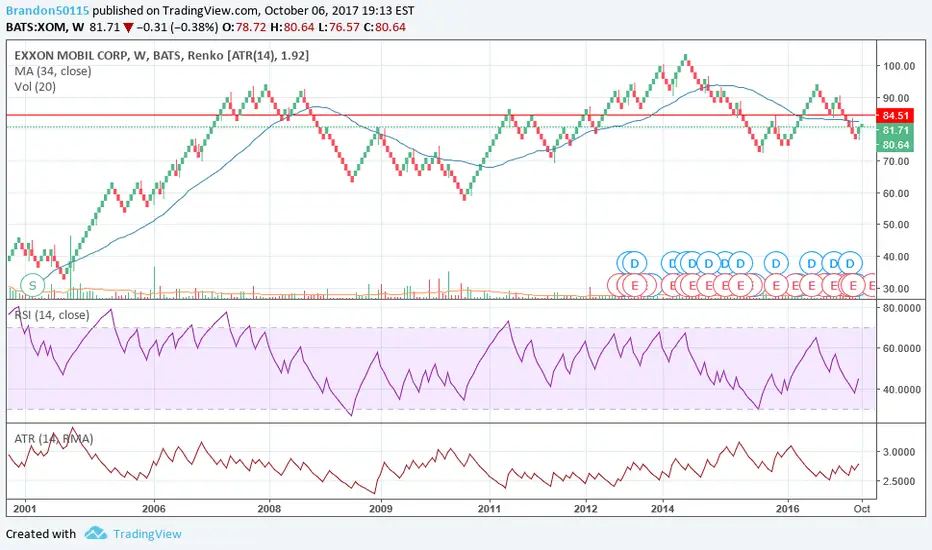Click the 'O:78.72' open value
The height and width of the screenshot is (550, 932).
point(244,27)
